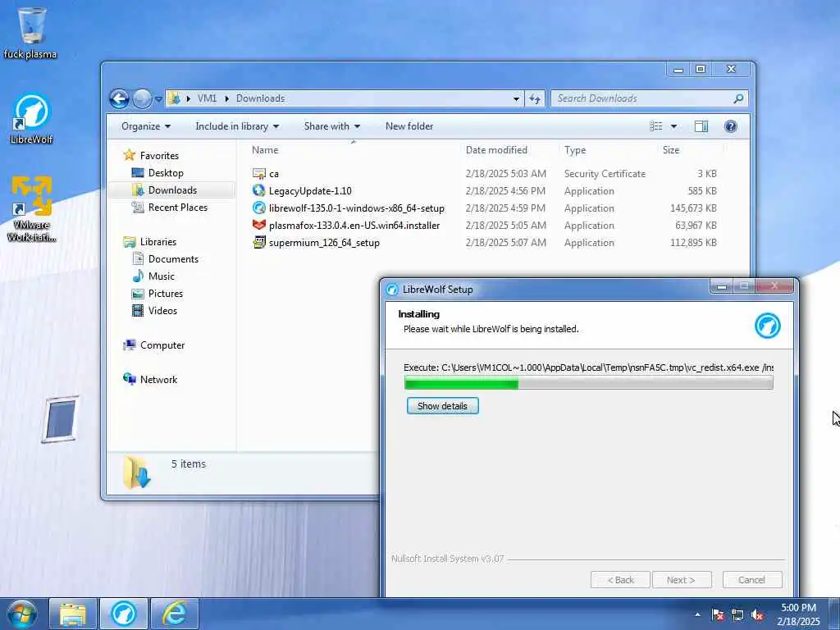Click New folder in the toolbar
This screenshot has width=840, height=630.
click(409, 126)
